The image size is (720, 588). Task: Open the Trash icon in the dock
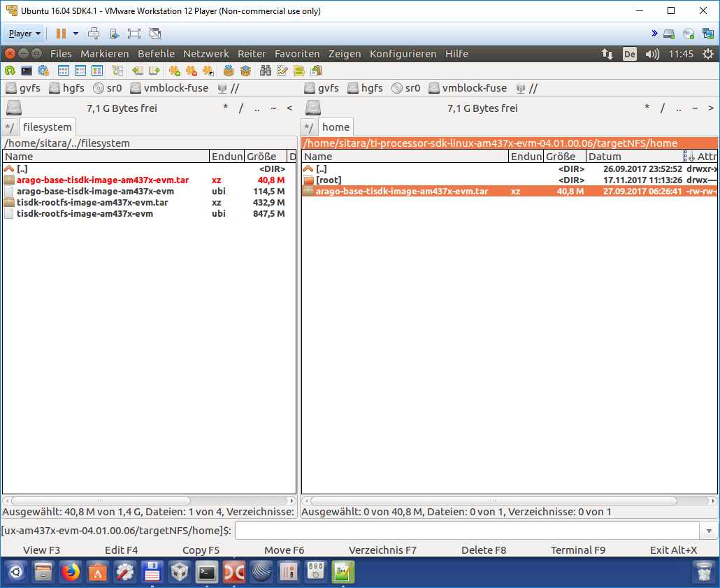click(x=704, y=573)
